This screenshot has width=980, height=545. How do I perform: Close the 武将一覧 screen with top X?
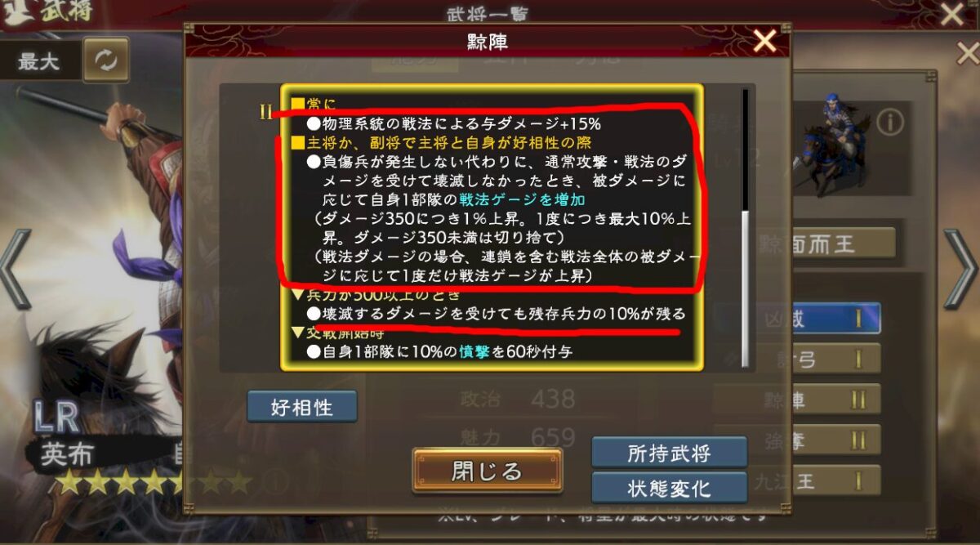[952, 12]
